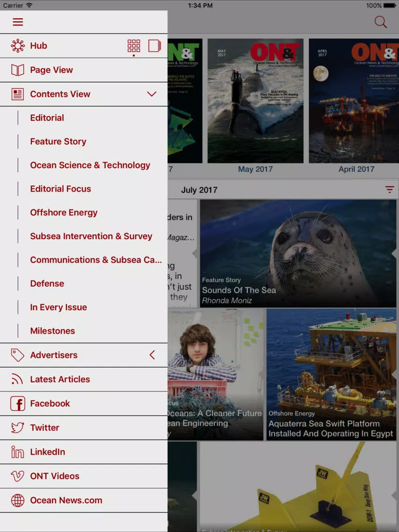Tap the Contents View newspaper icon
The width and height of the screenshot is (399, 532).
tap(18, 94)
